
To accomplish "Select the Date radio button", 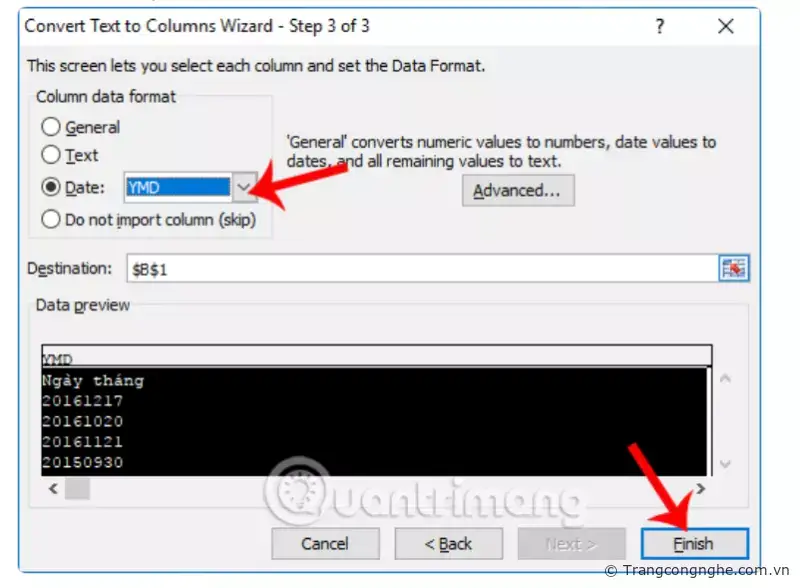I will pos(51,187).
